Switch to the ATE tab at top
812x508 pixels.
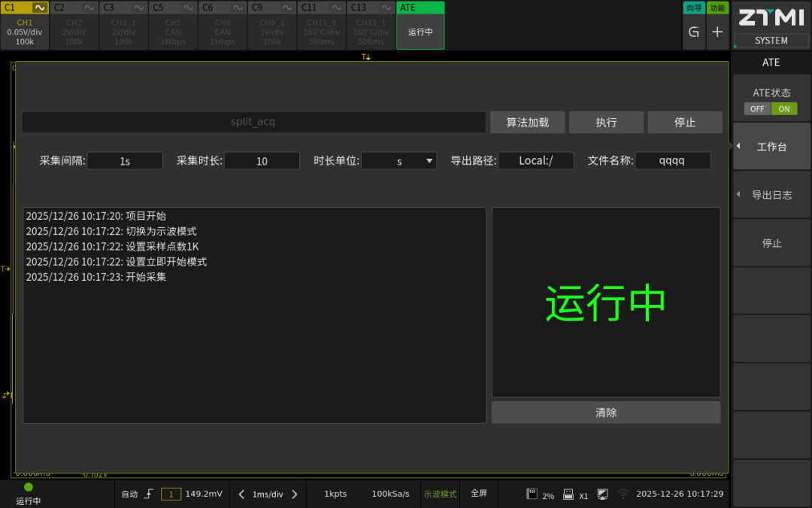[420, 8]
